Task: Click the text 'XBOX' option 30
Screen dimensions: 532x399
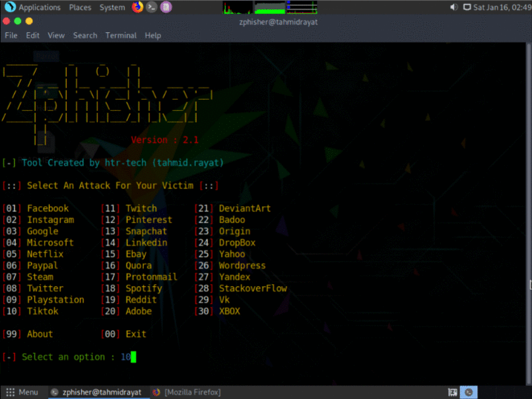Action: (x=229, y=311)
